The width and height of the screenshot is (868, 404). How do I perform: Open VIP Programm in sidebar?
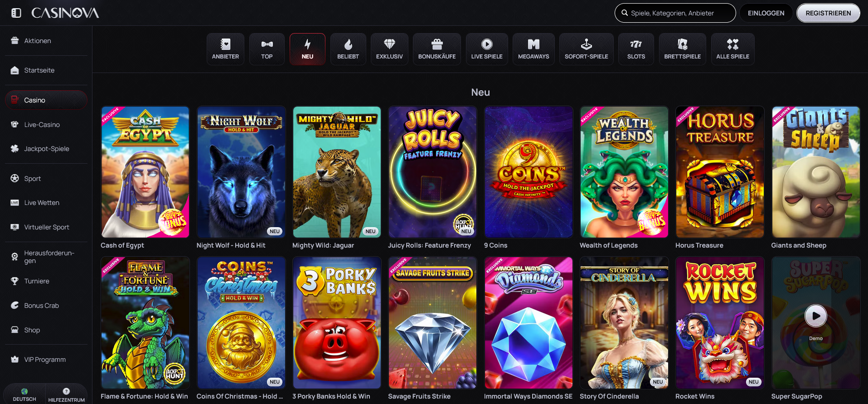tap(46, 360)
